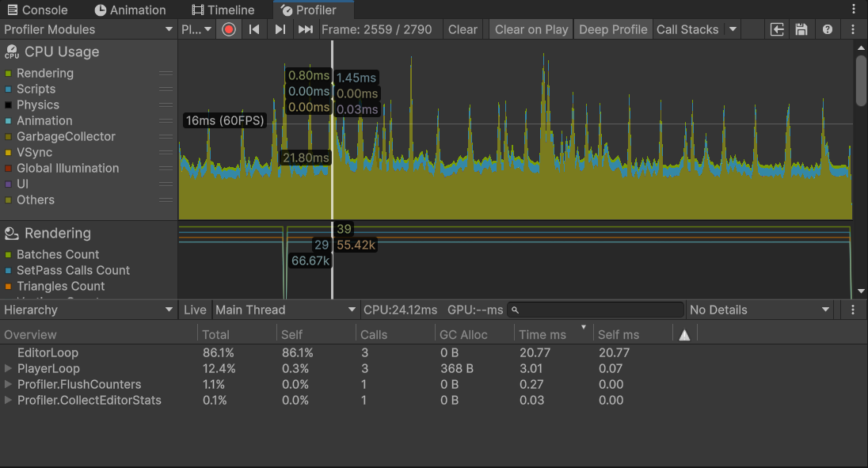
Task: Jump to the previous frame
Action: [254, 29]
